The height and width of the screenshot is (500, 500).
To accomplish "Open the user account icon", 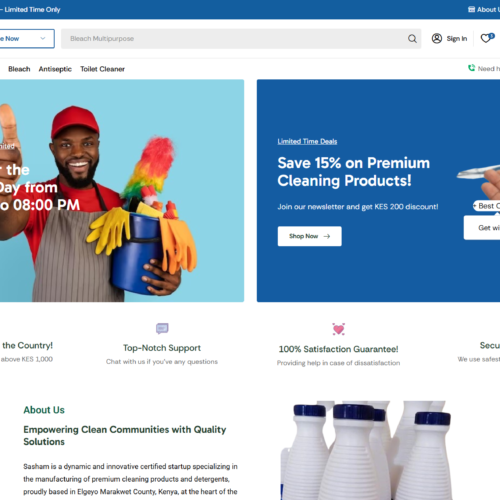I will coord(437,39).
